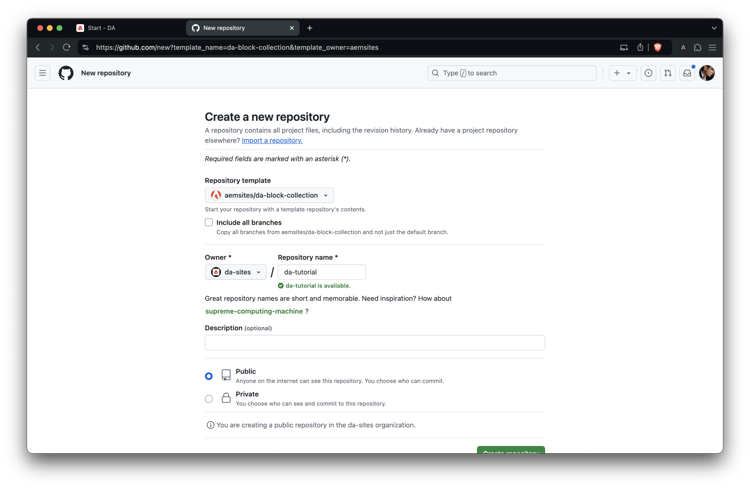Select the Private radio button

209,399
